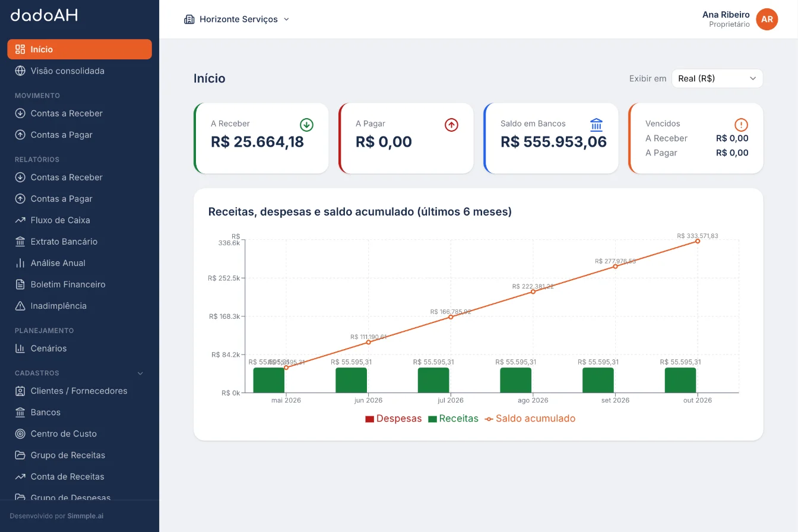The height and width of the screenshot is (532, 798).
Task: Click the Grupo de Receitas folder icon
Action: coord(20,455)
